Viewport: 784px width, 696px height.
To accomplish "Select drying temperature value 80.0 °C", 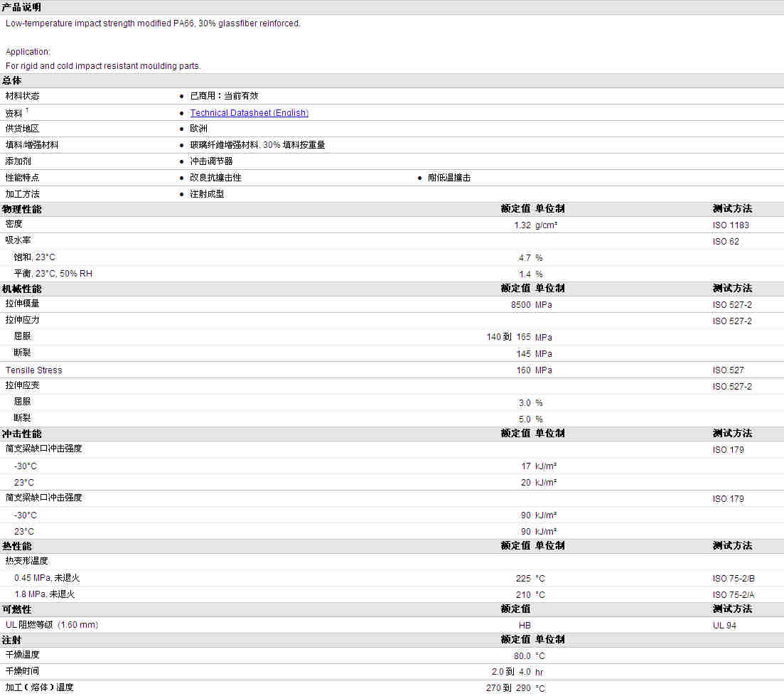I will [x=530, y=656].
